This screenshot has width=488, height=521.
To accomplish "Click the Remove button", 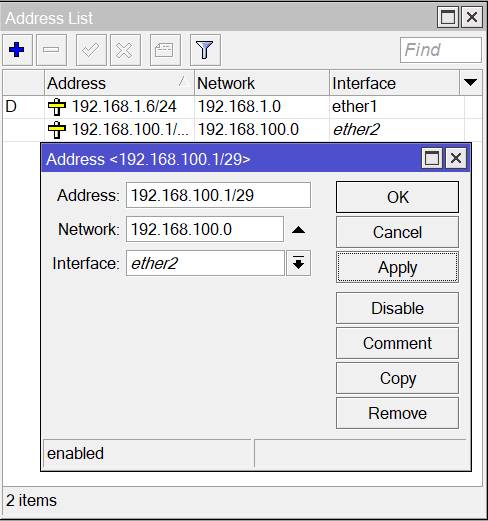I will click(x=397, y=413).
